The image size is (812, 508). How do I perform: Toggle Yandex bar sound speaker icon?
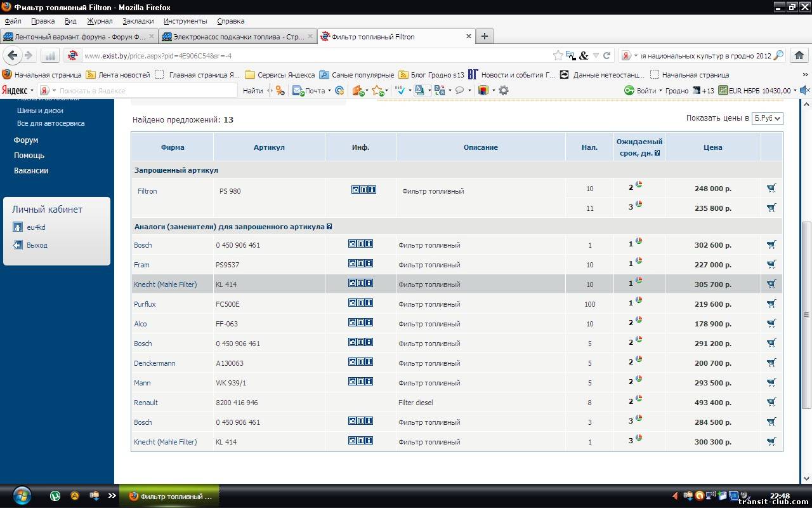click(804, 90)
